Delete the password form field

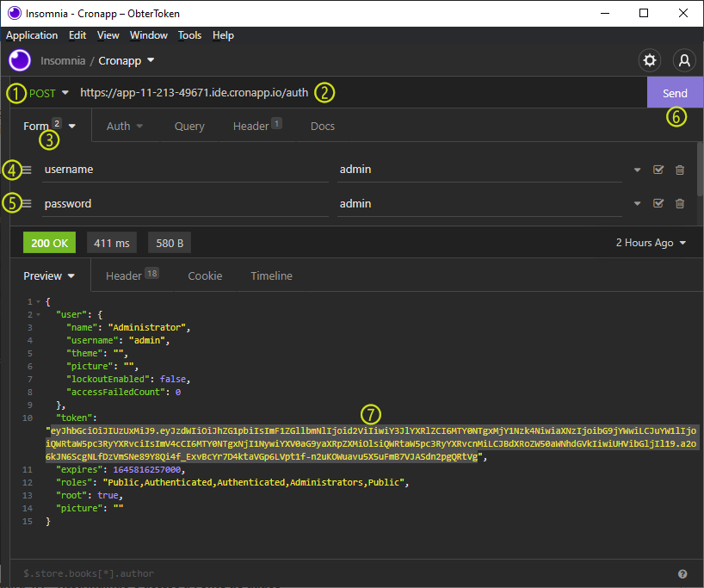[680, 204]
